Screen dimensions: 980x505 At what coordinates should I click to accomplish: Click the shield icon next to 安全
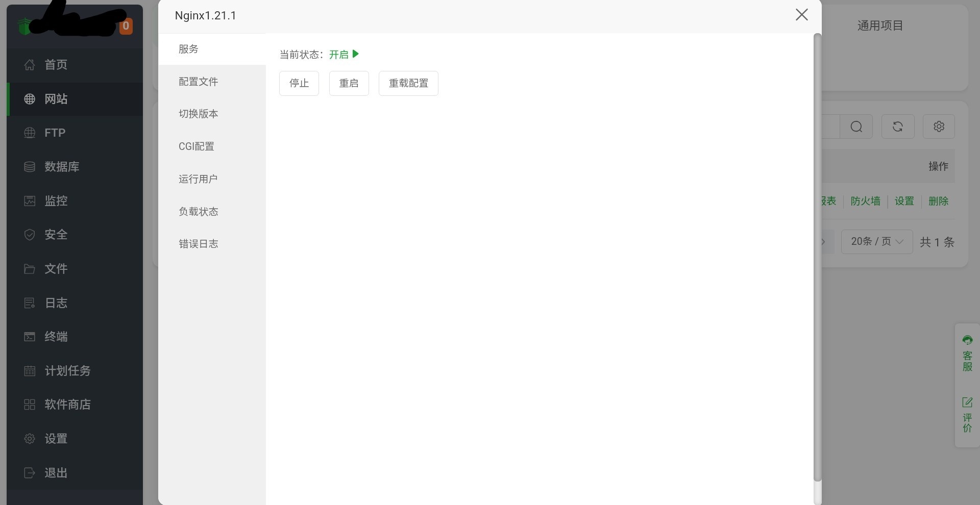tap(30, 235)
